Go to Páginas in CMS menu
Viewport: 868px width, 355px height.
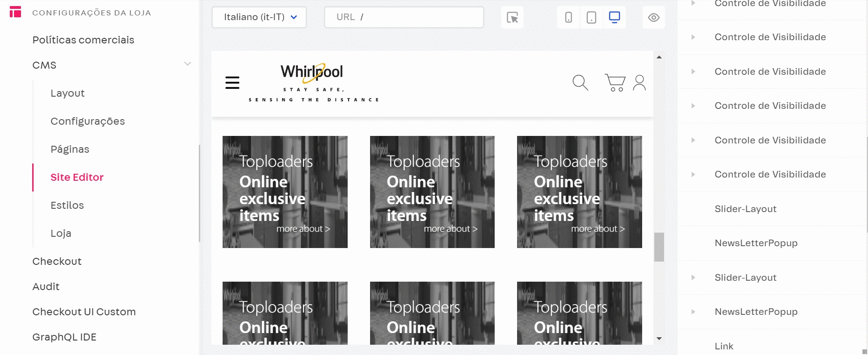[70, 149]
